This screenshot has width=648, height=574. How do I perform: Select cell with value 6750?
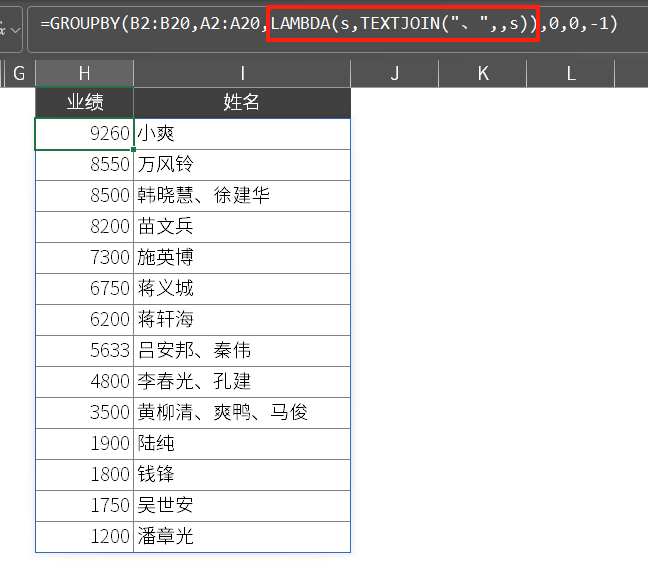point(85,289)
